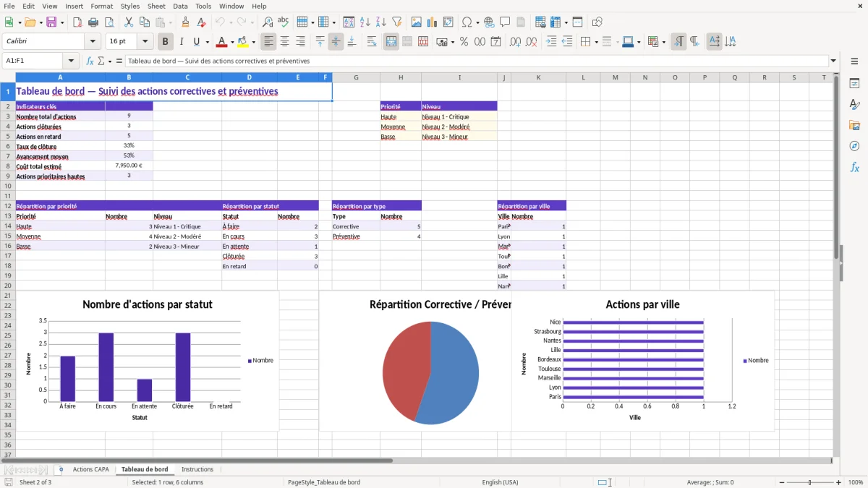Toggle Align Right
The height and width of the screenshot is (488, 868).
300,42
